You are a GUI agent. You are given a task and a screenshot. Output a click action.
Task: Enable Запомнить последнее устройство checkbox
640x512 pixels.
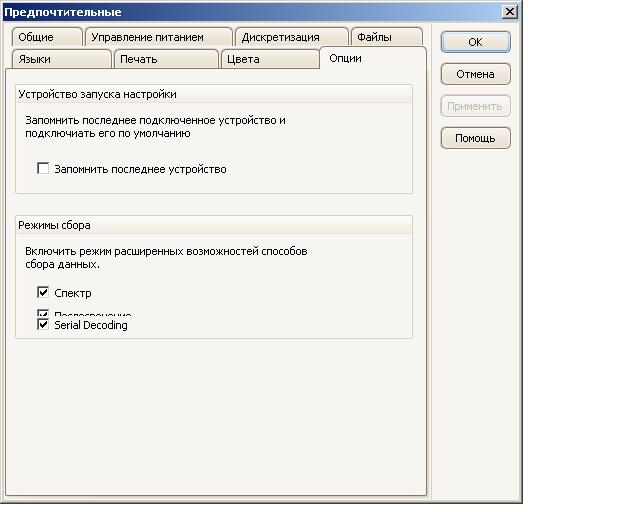43,169
